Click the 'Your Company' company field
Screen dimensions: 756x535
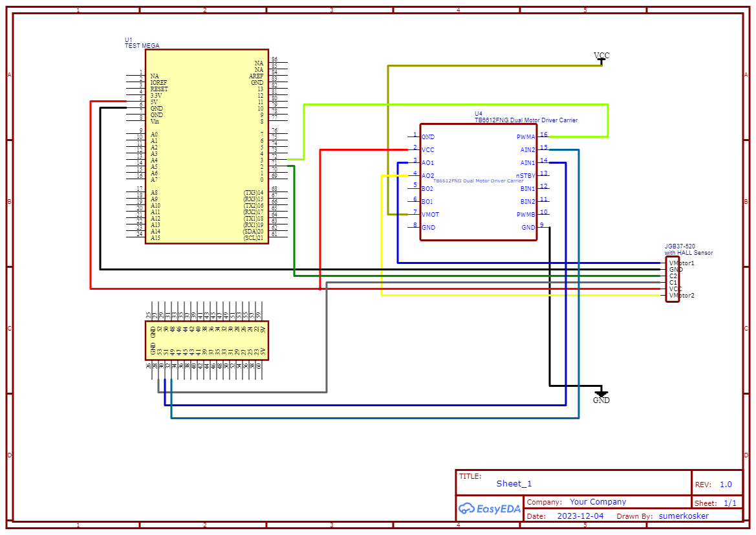(598, 502)
